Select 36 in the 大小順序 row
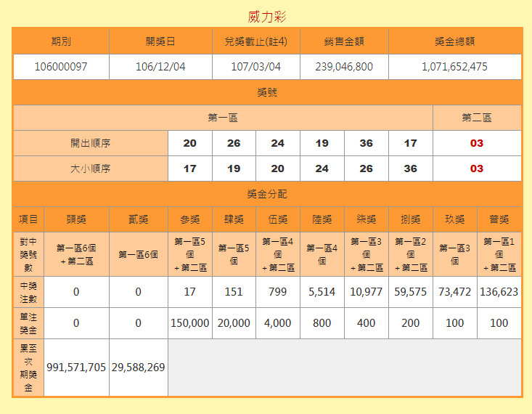Viewport: 532px width, 414px height. click(411, 169)
